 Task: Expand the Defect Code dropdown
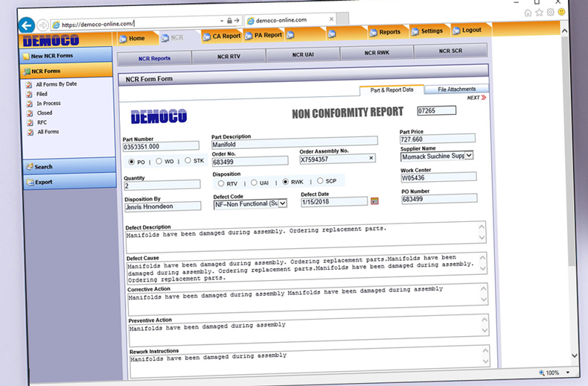click(x=282, y=203)
